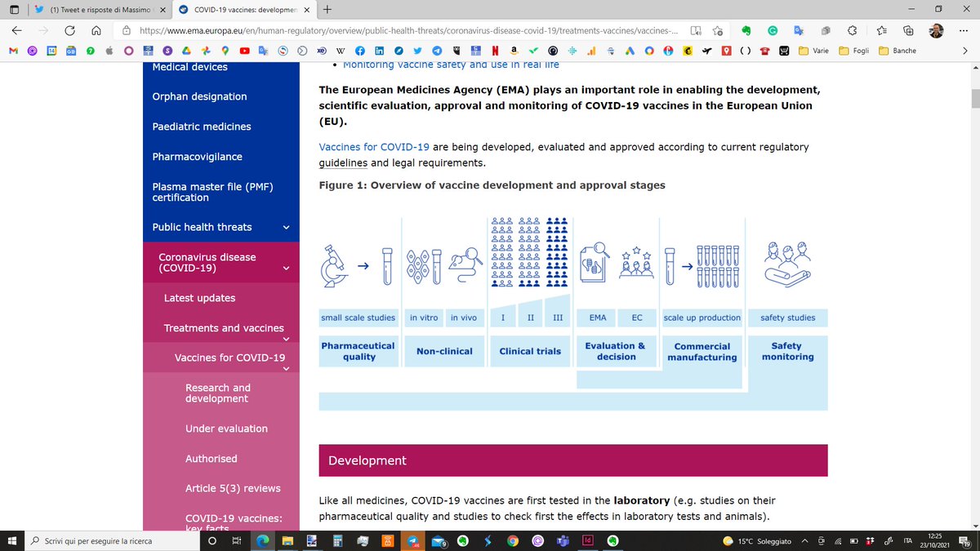Click the user profile avatar
The height and width of the screenshot is (551, 980).
point(936,30)
